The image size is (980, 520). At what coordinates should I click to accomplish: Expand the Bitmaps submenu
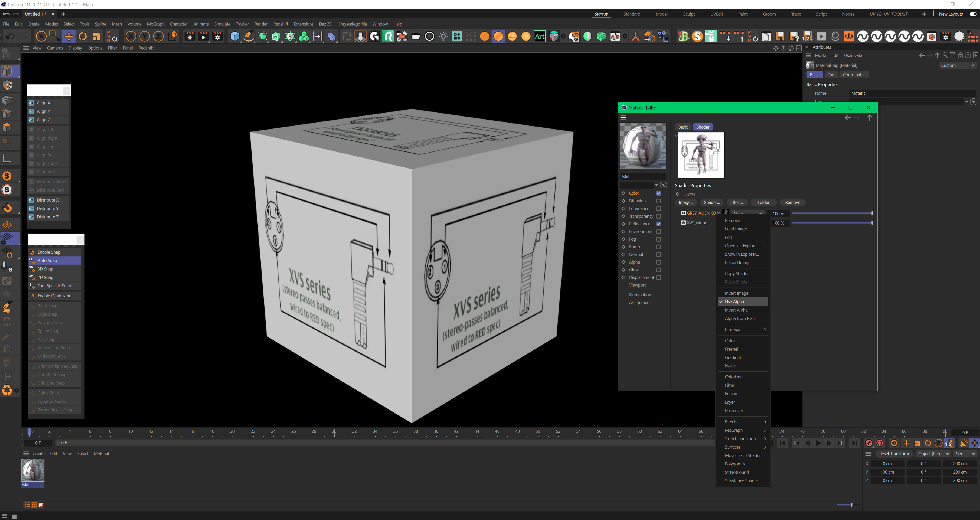point(743,329)
